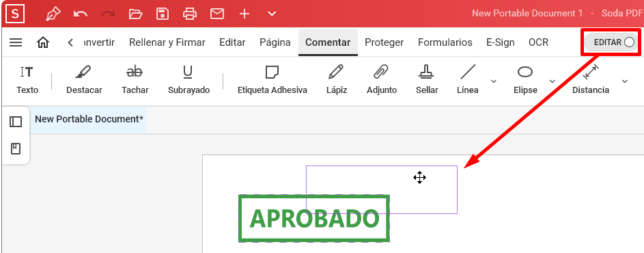This screenshot has width=644, height=253.
Task: Switch to the Página tab
Action: click(275, 42)
